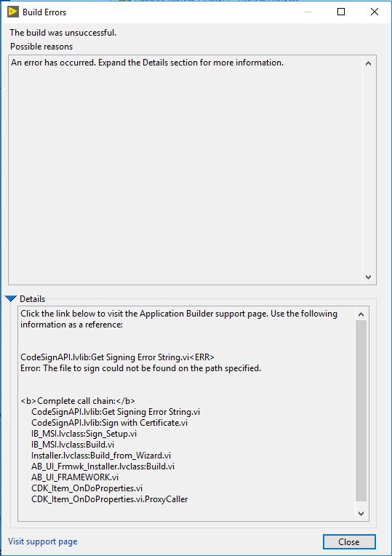
Task: Click the CodeSignAPI Sign with Certificate.vi line
Action: (110, 423)
